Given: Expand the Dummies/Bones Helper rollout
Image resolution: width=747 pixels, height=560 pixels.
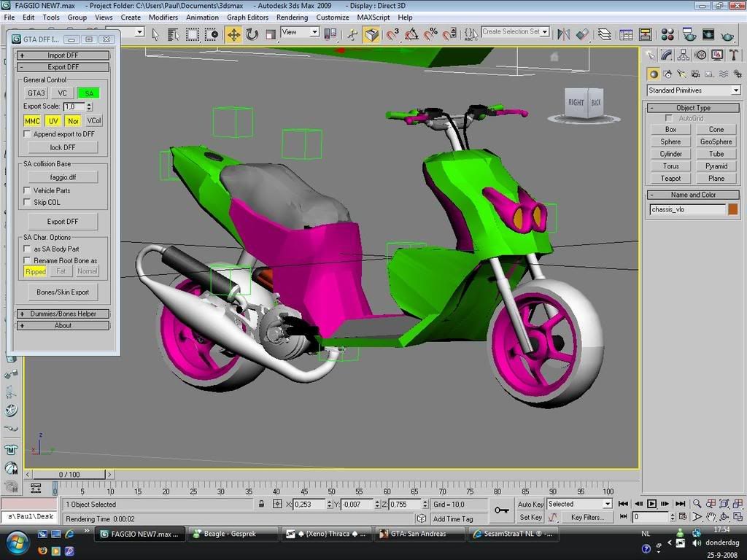Looking at the screenshot, I should tap(63, 314).
